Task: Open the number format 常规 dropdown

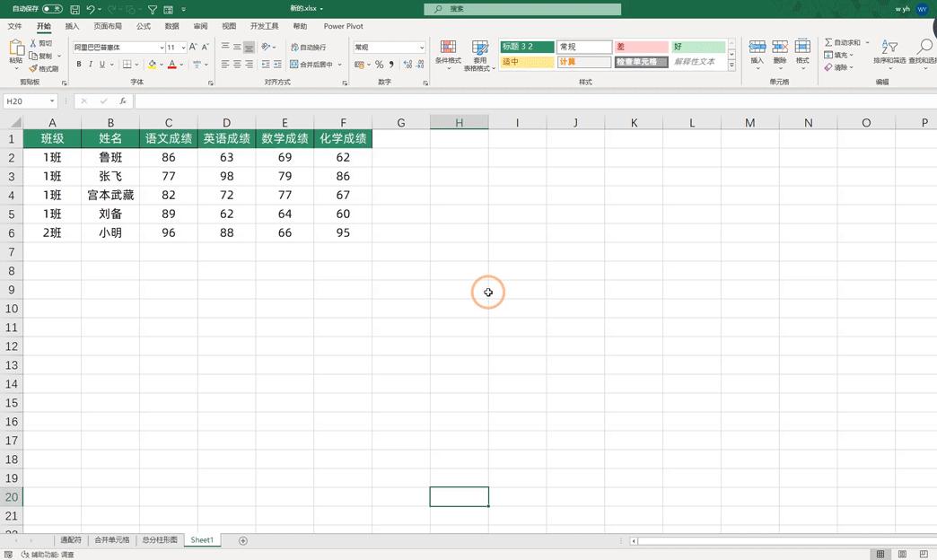Action: [x=421, y=48]
